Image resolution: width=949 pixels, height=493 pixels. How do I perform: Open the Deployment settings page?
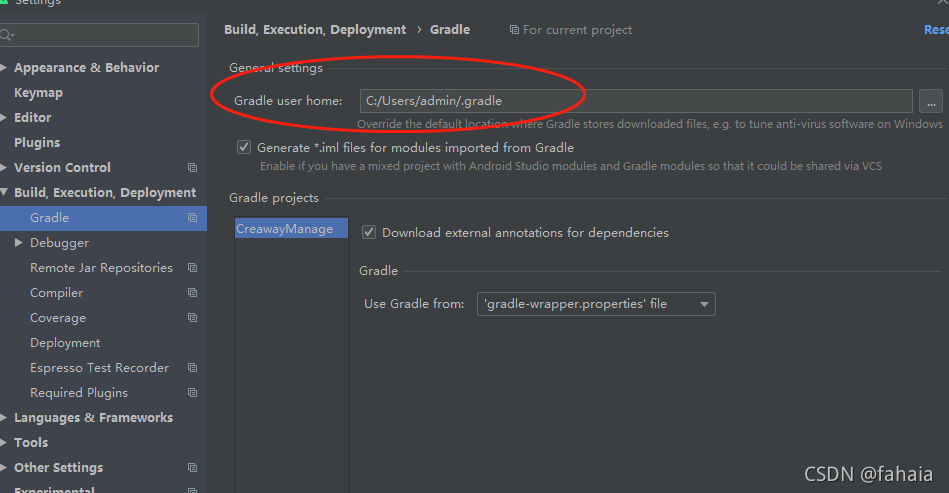tap(65, 343)
